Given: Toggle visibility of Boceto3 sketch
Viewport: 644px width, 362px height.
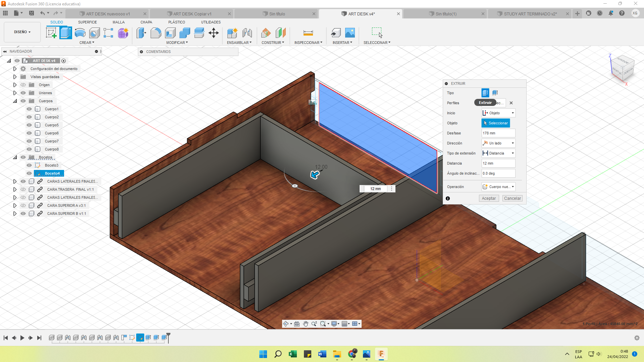Looking at the screenshot, I should point(29,165).
